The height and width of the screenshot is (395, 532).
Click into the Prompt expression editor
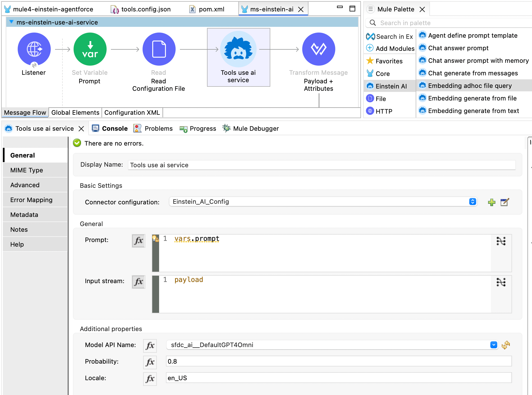(325, 253)
